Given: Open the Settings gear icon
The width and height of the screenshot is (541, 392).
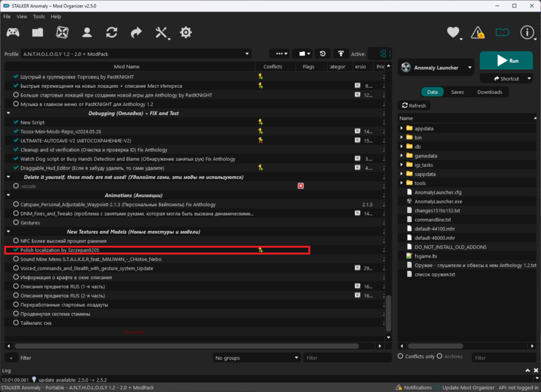Looking at the screenshot, I should (185, 32).
